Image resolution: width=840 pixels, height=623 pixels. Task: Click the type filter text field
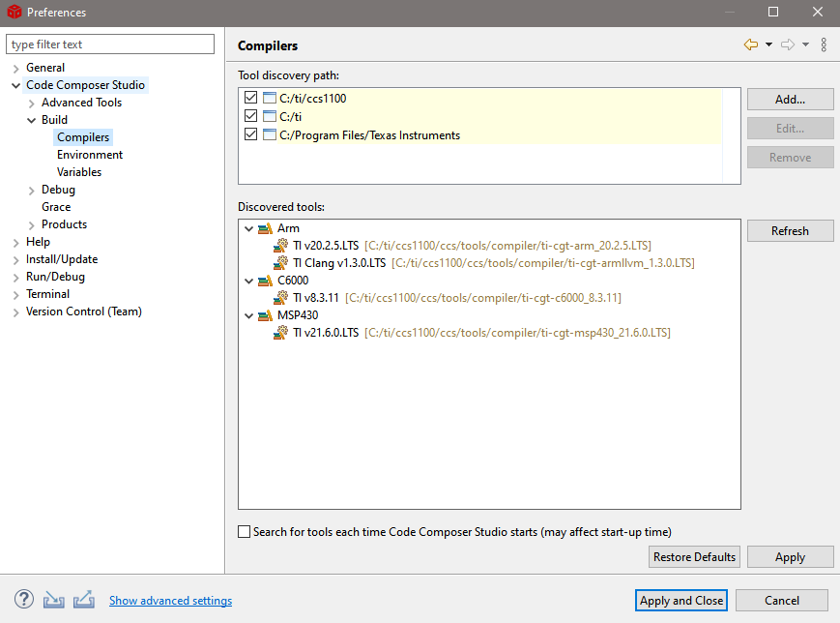pyautogui.click(x=110, y=44)
